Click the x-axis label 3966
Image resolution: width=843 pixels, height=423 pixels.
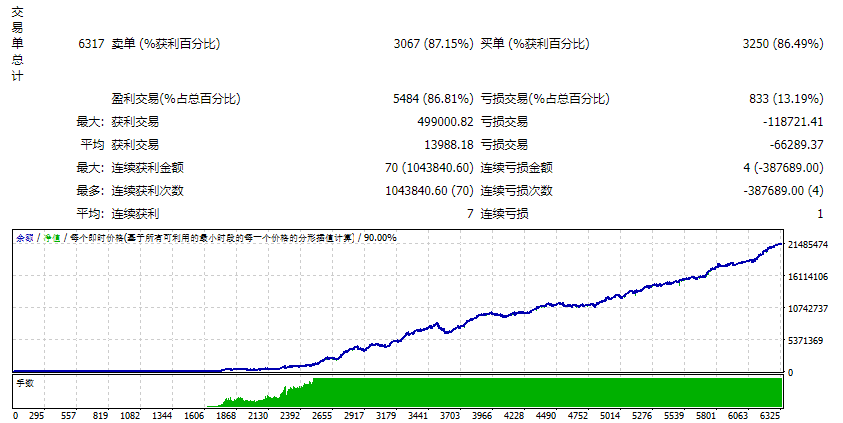pyautogui.click(x=482, y=415)
